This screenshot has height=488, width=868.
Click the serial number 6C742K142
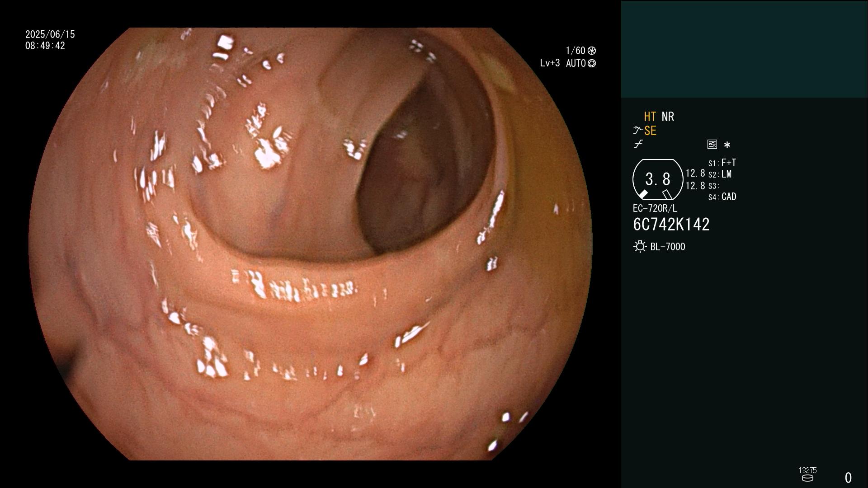[671, 225]
